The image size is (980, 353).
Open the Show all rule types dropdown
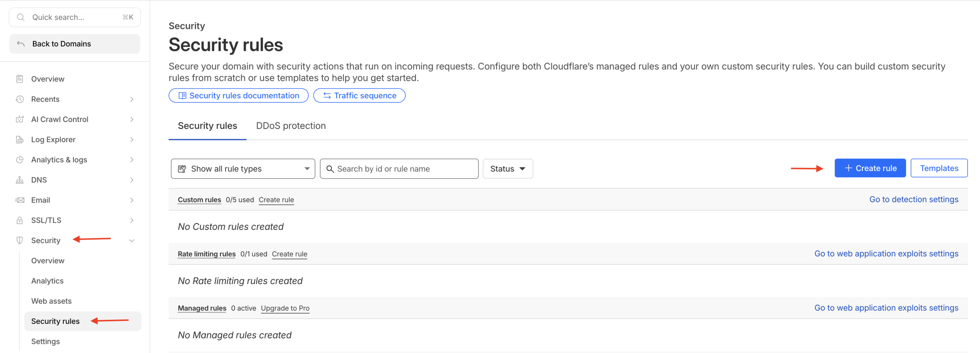tap(243, 169)
